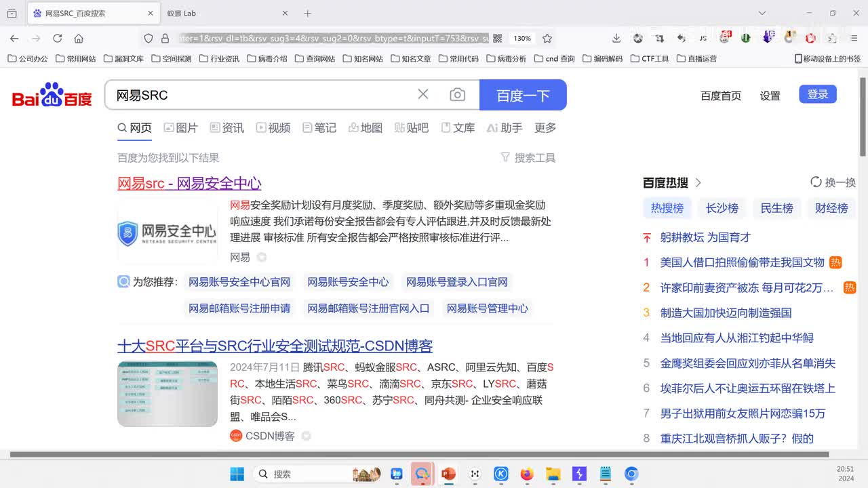Click the blue K app in taskbar
Screen dimensions: 868x488
501,474
